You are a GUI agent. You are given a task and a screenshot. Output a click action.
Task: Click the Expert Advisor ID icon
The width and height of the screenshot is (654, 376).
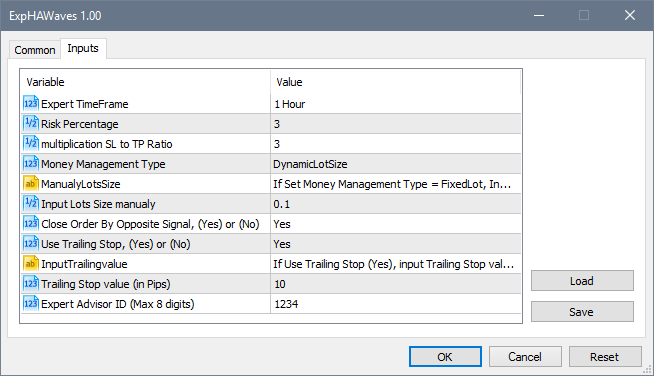[x=31, y=304]
